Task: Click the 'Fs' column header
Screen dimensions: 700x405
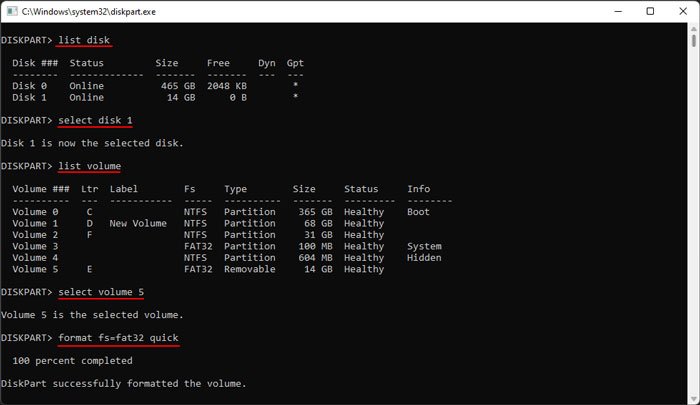Action: point(190,189)
